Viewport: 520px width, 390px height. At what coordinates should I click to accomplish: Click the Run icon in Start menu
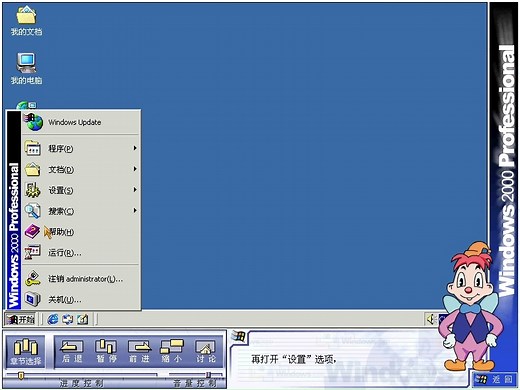(x=33, y=252)
